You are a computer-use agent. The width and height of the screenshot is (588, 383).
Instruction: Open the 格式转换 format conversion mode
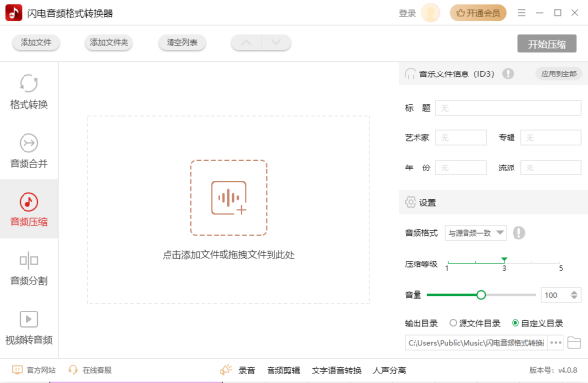pyautogui.click(x=28, y=92)
